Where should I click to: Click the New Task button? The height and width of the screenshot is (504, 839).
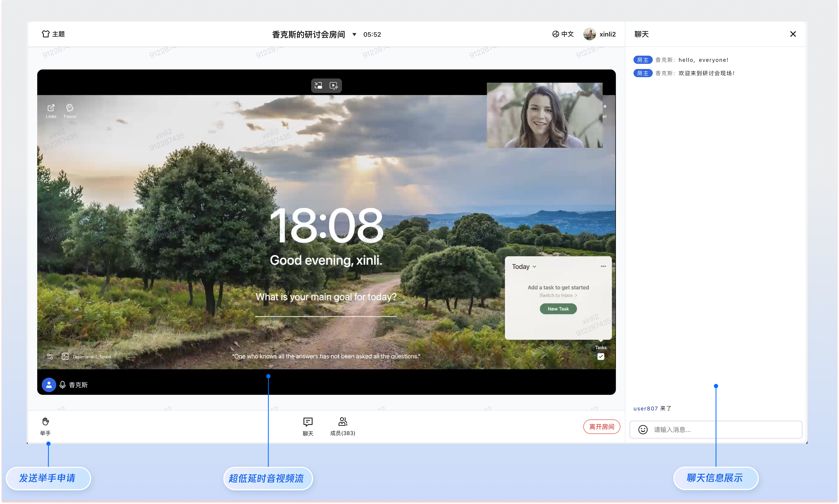[x=558, y=309]
